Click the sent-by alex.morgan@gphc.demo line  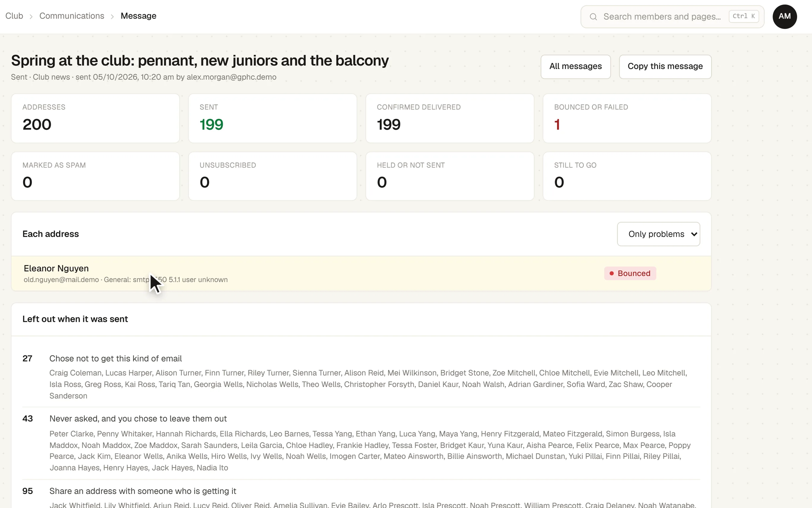[x=144, y=77]
